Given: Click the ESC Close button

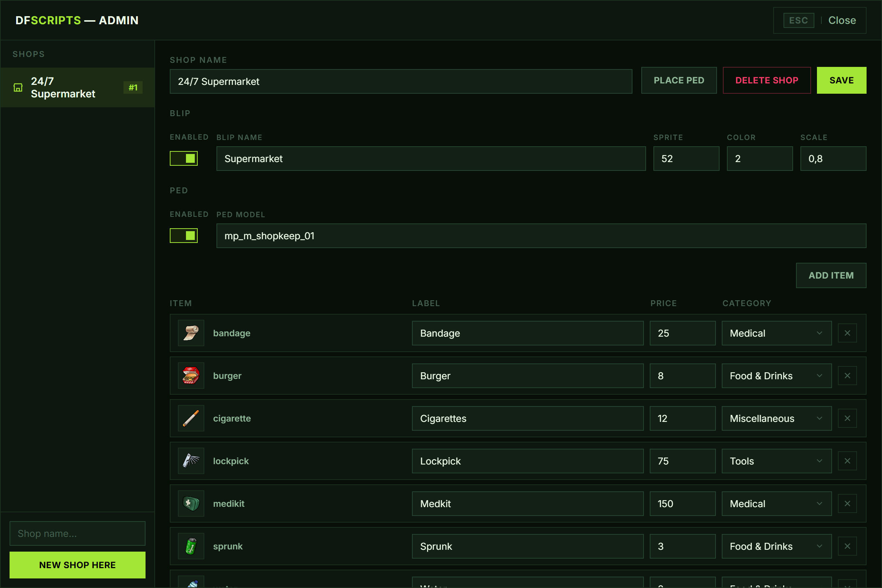Looking at the screenshot, I should (x=820, y=20).
